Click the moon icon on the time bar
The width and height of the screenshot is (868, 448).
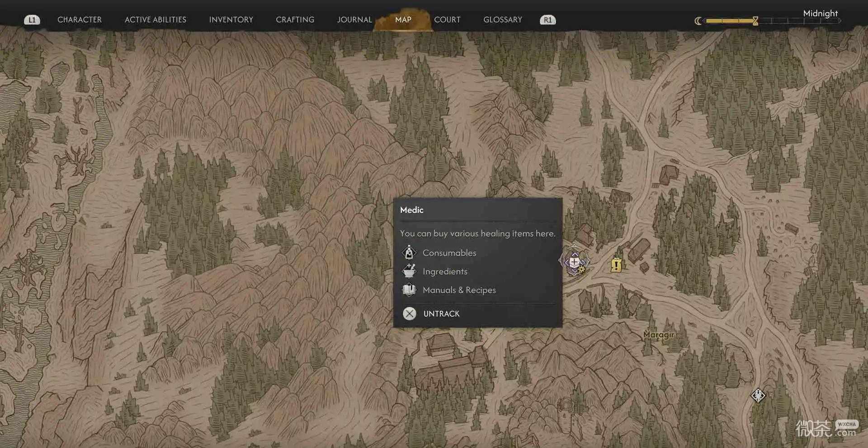tap(698, 21)
